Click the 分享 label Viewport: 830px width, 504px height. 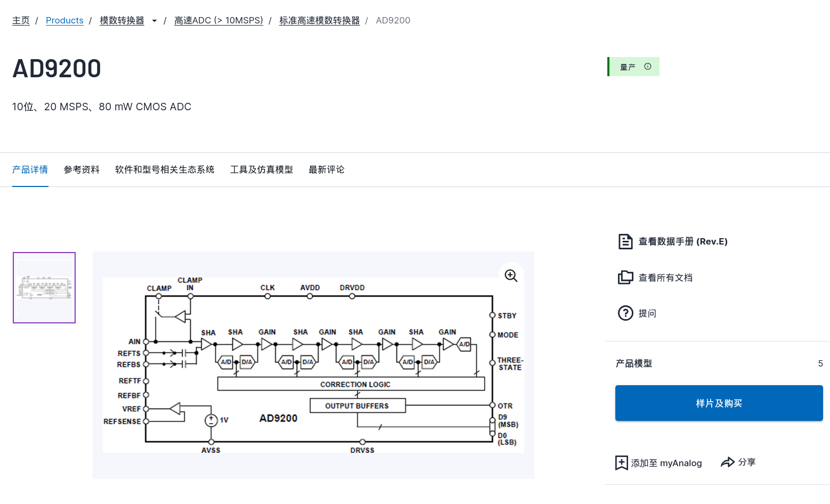click(747, 462)
